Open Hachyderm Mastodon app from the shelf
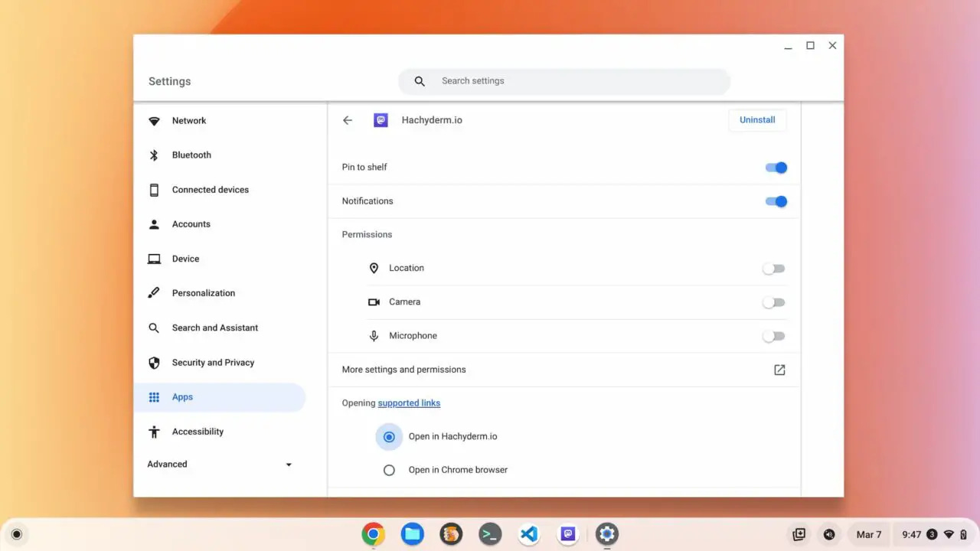980x551 pixels. coord(568,534)
